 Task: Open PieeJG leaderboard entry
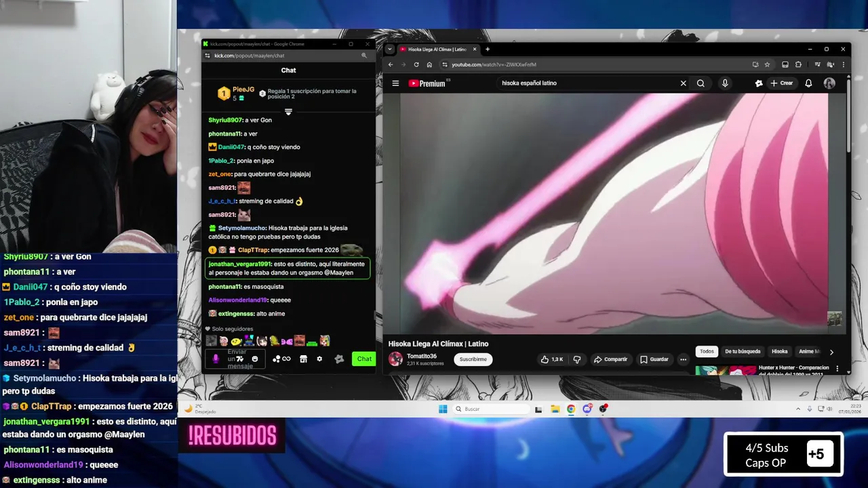point(235,94)
